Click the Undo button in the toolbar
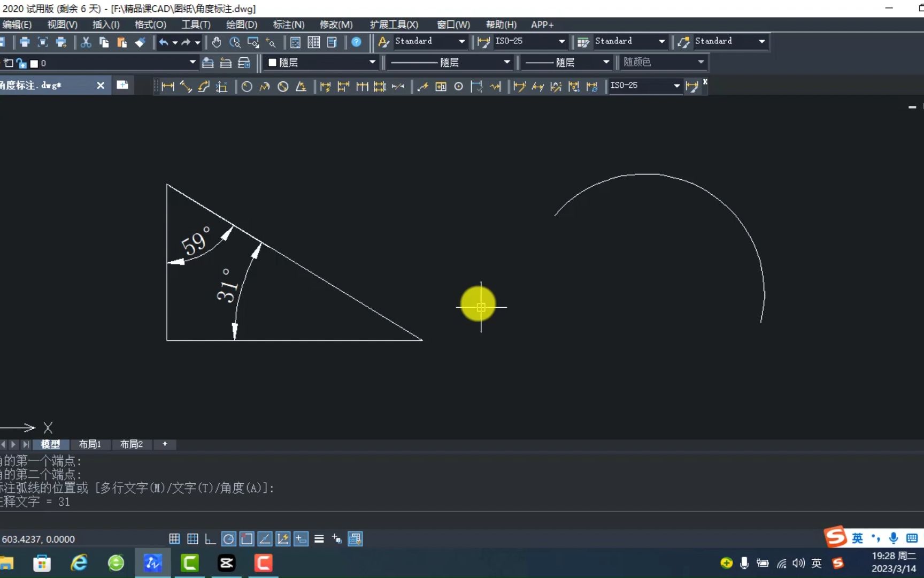Screen dimensions: 924x578 (164, 42)
